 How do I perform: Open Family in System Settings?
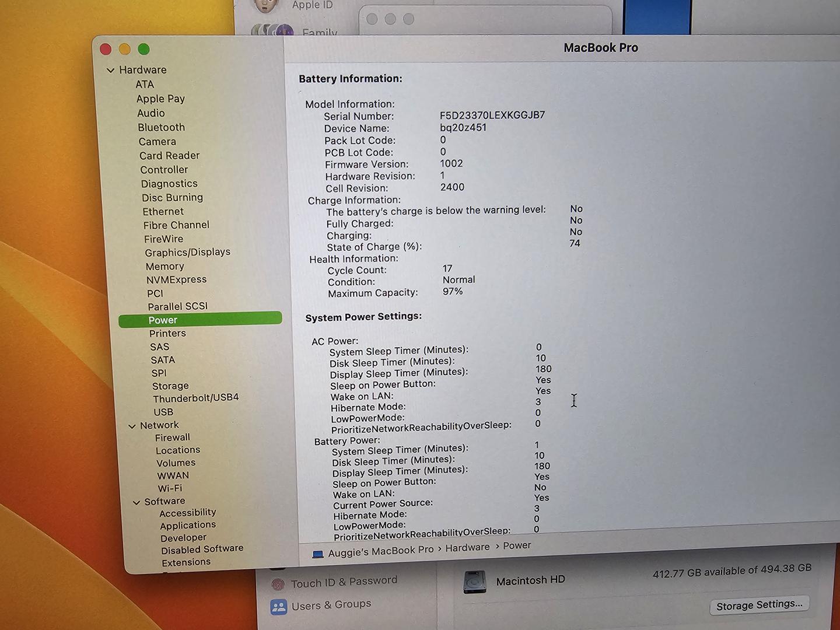[320, 33]
